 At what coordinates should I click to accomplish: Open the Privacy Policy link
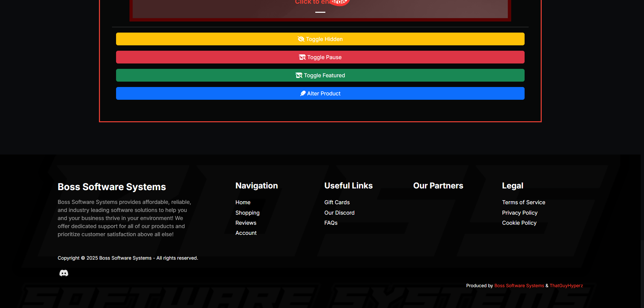click(520, 213)
